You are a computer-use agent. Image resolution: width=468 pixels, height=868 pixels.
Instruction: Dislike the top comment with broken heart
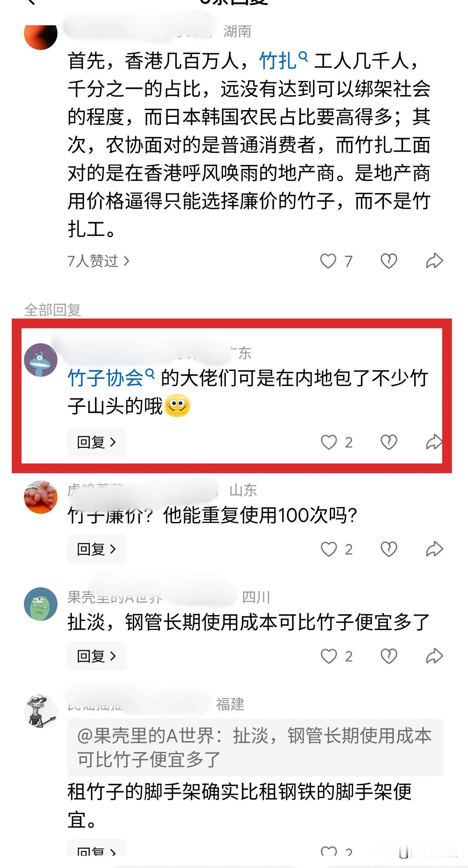(389, 261)
